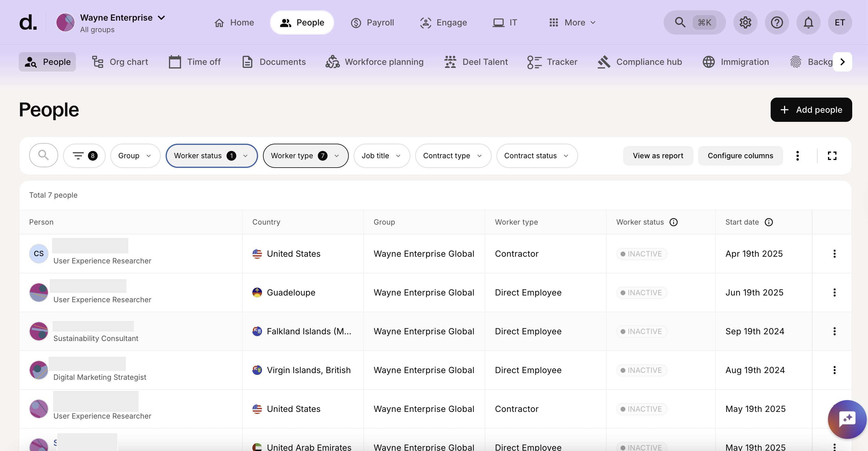The height and width of the screenshot is (451, 868).
Task: Open the Org chart section icon
Action: 97,62
